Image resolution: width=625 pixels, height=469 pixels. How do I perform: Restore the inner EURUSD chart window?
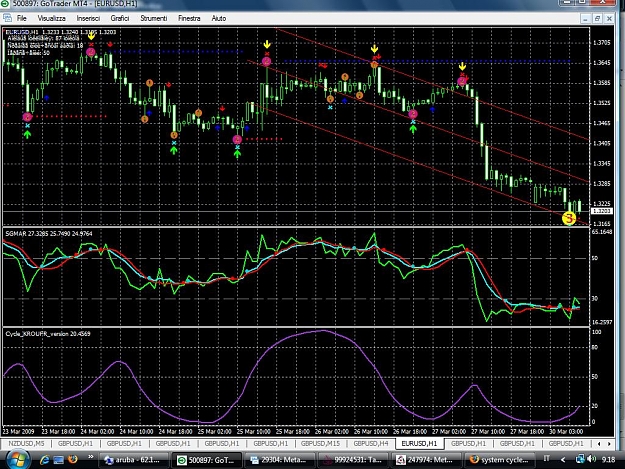(597, 19)
